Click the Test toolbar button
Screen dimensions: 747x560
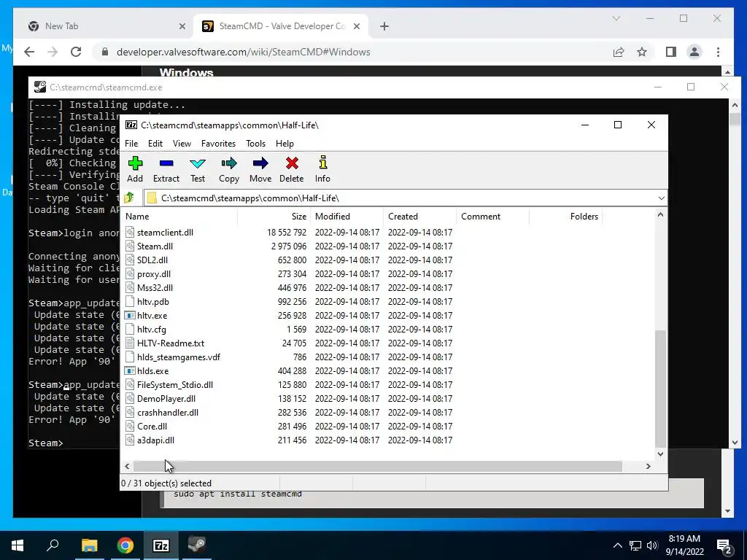pyautogui.click(x=197, y=169)
